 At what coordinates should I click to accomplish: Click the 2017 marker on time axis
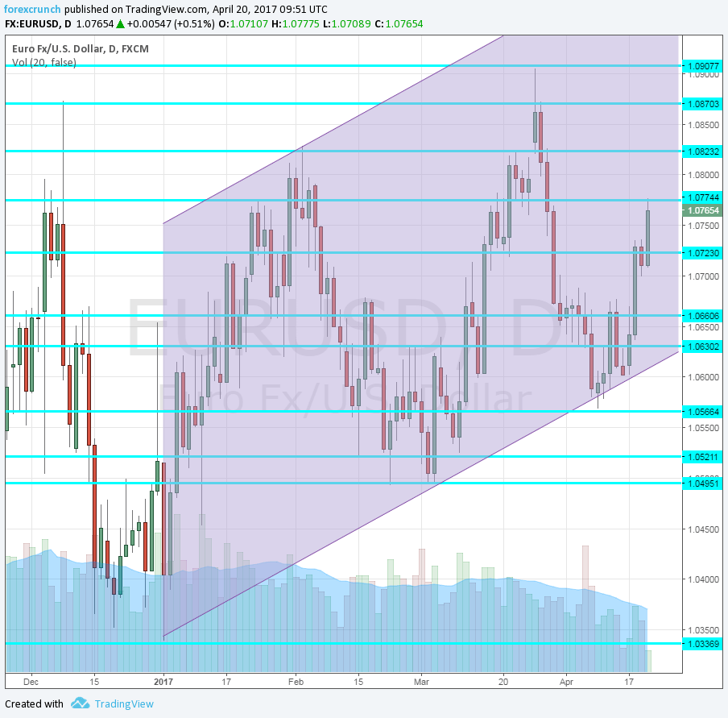(163, 680)
